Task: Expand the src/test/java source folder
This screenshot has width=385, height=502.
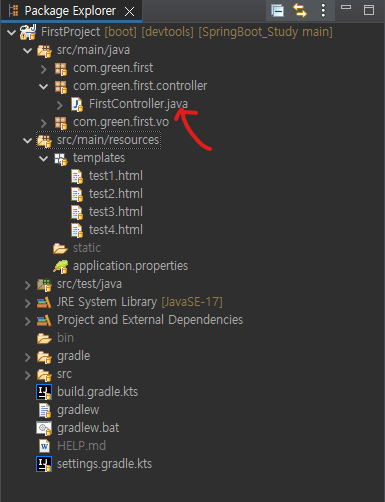Action: [27, 285]
